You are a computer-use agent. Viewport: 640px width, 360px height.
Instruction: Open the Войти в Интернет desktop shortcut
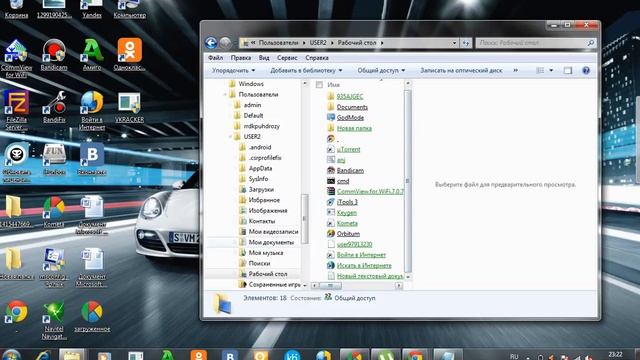click(92, 110)
